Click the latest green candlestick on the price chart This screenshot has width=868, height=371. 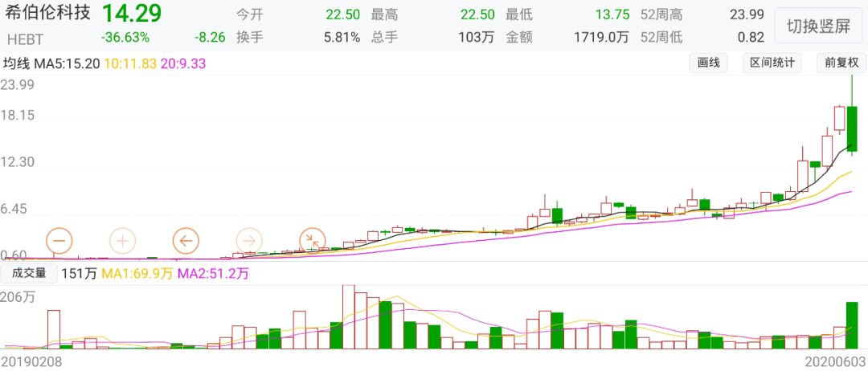tap(852, 128)
